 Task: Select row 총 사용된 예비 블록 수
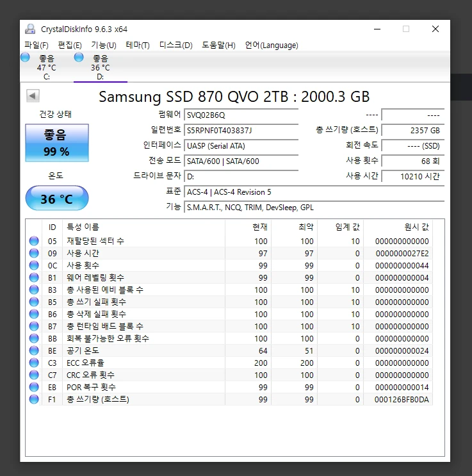coord(229,290)
